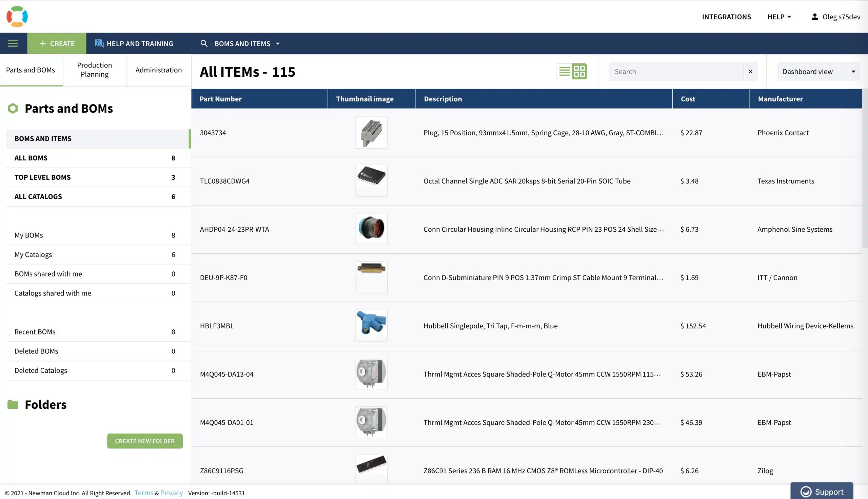Click part number DEU-9P-K87-F0
Screen dimensions: 868x499
tap(224, 277)
